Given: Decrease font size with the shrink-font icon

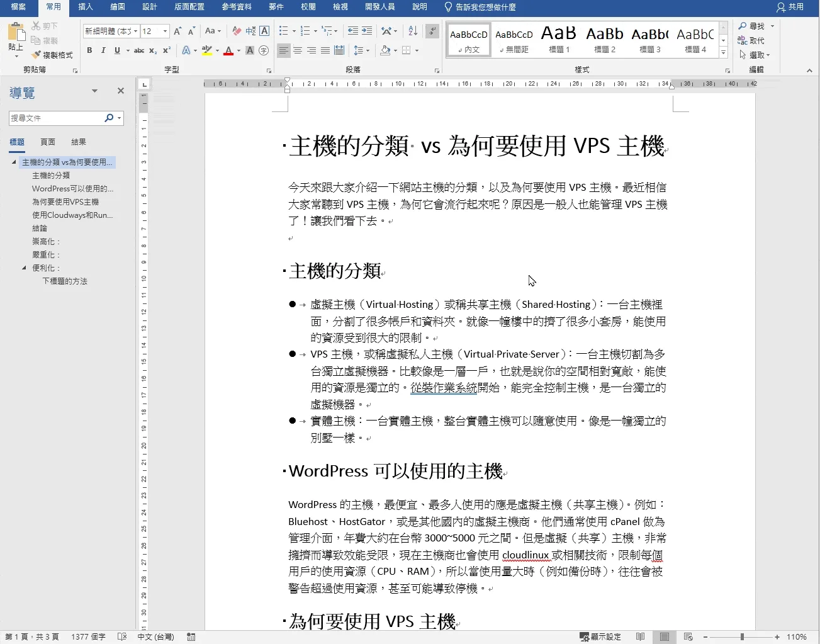Looking at the screenshot, I should pos(191,31).
